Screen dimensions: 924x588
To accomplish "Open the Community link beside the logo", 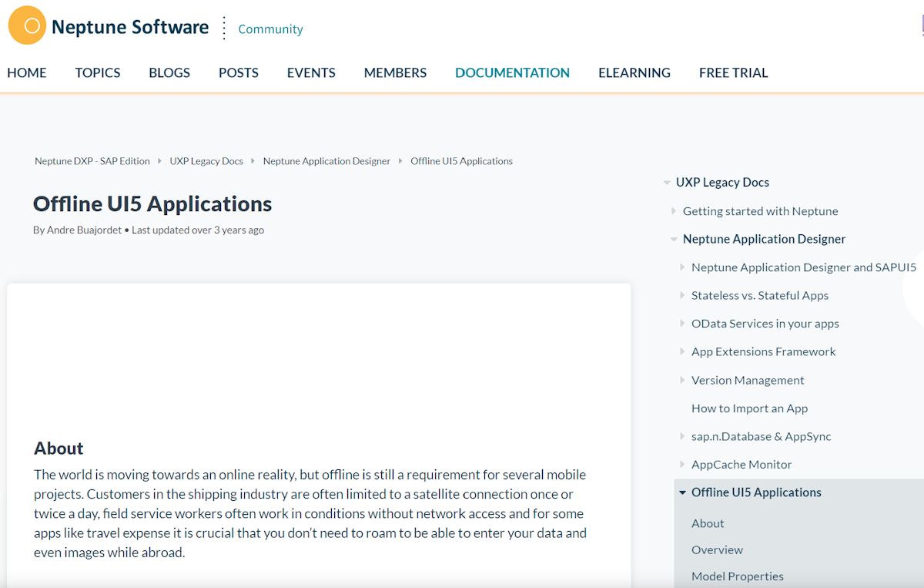I will (270, 29).
